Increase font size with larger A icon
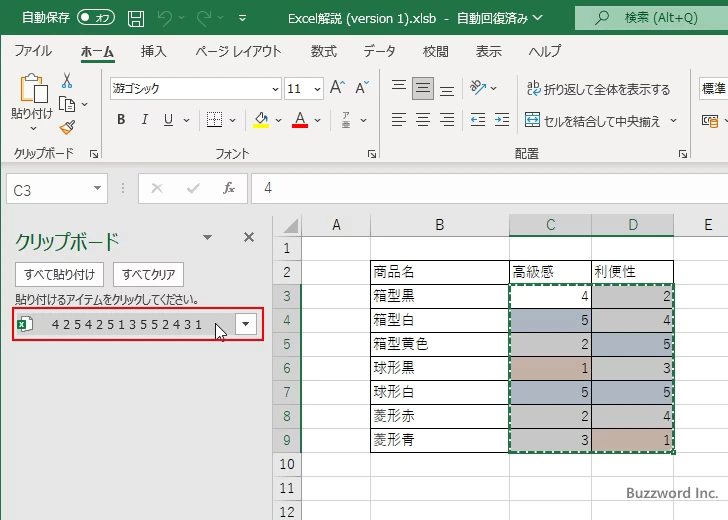 click(x=338, y=87)
